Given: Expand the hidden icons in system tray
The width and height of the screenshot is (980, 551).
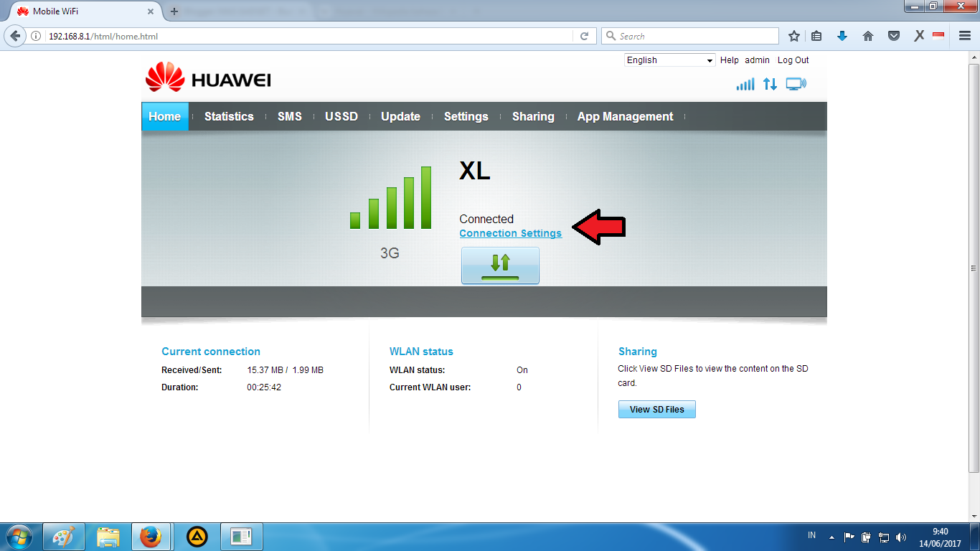Looking at the screenshot, I should click(831, 536).
